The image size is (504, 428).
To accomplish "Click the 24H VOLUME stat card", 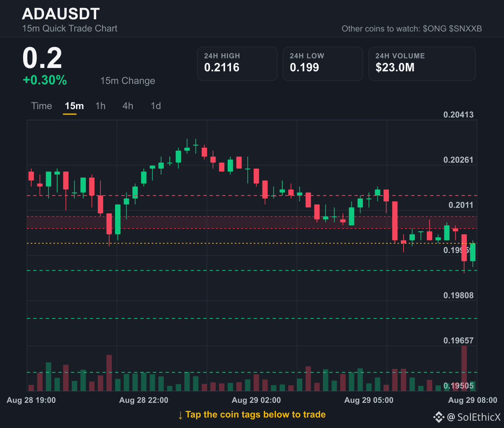I will click(422, 64).
